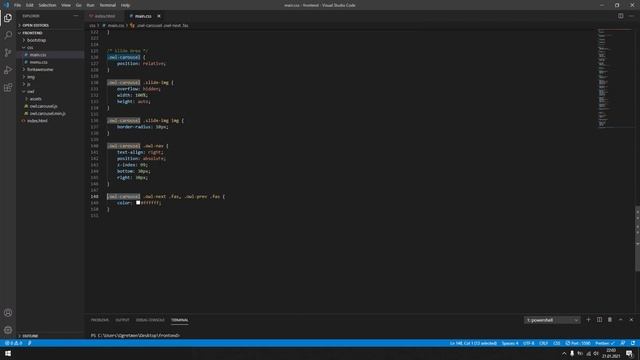Screen dimensions: 640x360
Task: Open the Run and Debug view
Action: (x=8, y=70)
